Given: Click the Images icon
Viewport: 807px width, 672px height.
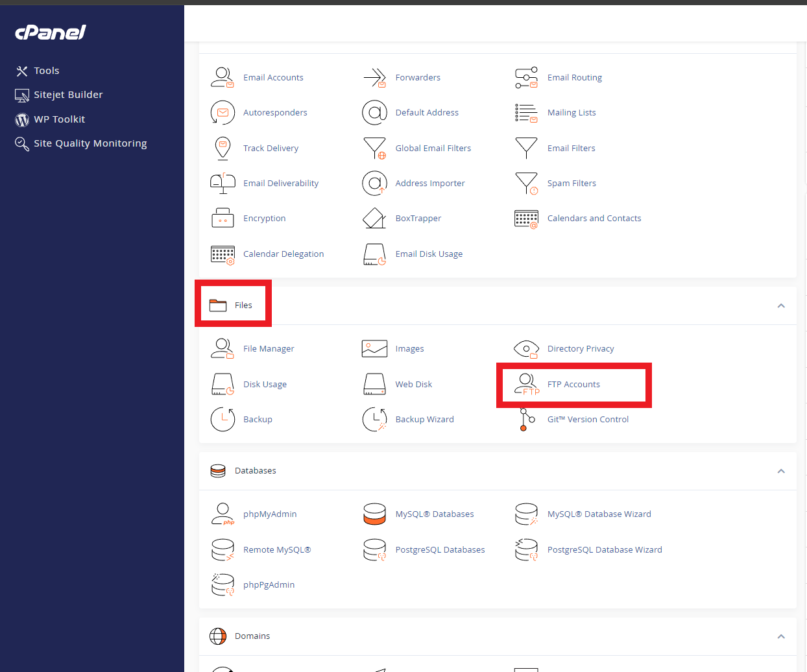Looking at the screenshot, I should click(374, 348).
